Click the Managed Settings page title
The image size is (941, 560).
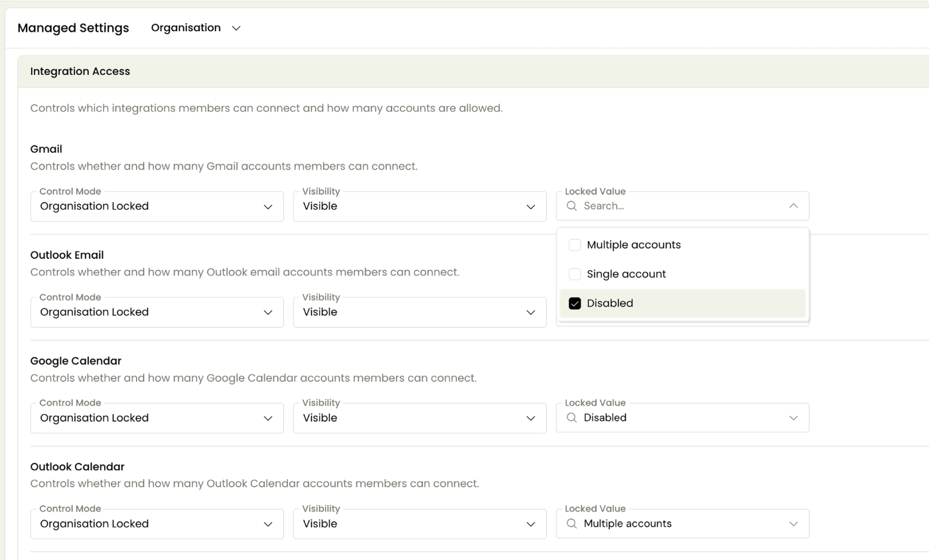[x=73, y=28]
